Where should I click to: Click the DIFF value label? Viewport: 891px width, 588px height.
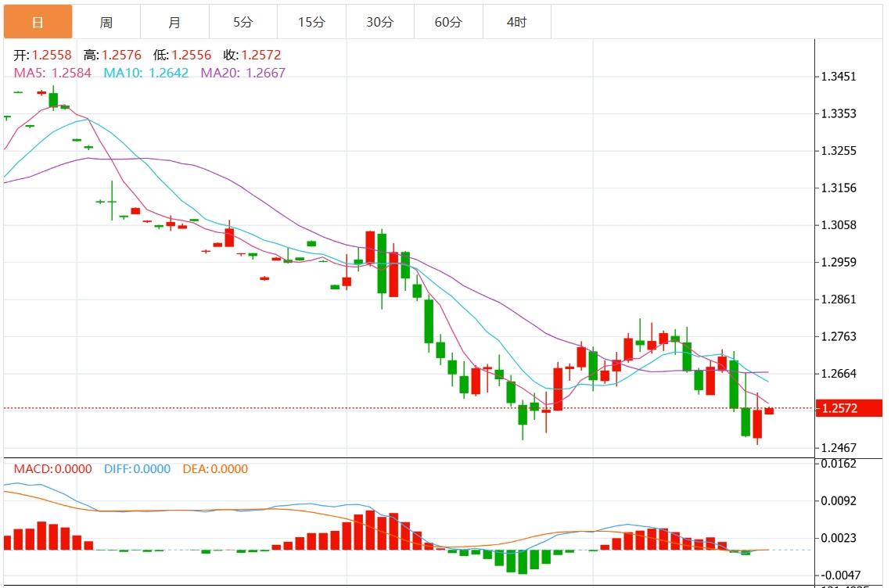(x=137, y=469)
